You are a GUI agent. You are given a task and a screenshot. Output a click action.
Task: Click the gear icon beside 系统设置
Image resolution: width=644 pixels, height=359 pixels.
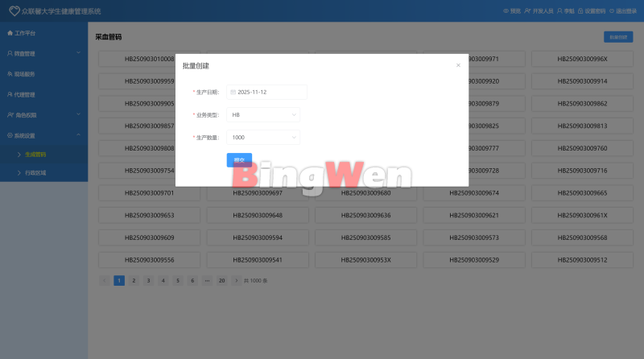click(x=10, y=135)
